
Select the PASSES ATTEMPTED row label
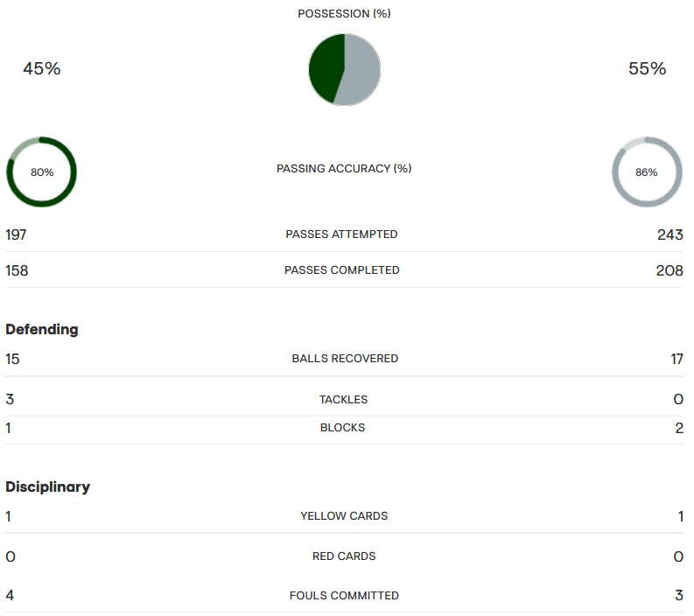pyautogui.click(x=341, y=234)
